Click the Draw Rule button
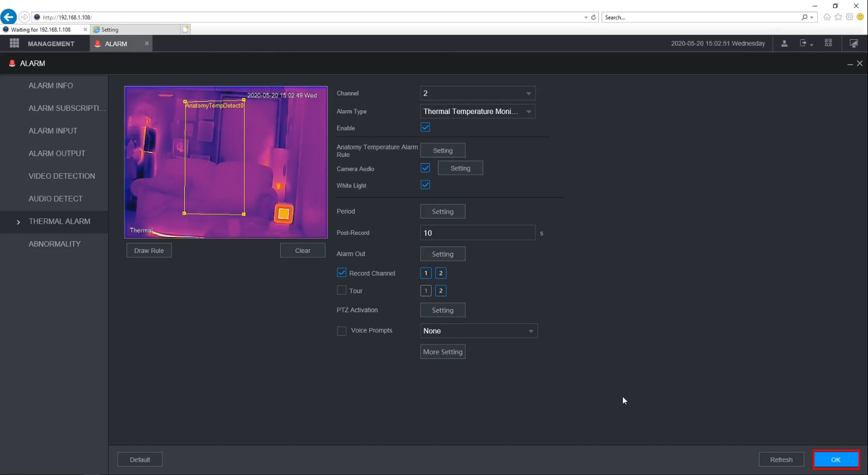The image size is (868, 475). pos(149,251)
